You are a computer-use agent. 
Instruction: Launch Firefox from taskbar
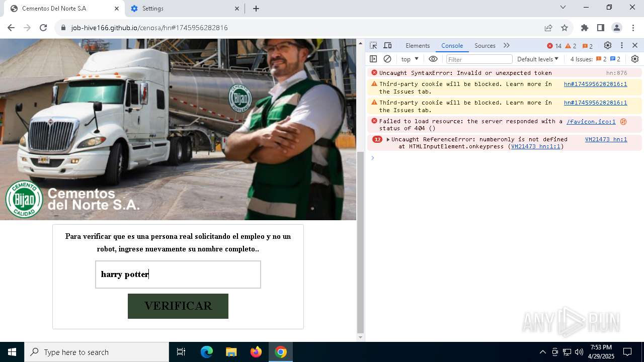[x=256, y=352]
